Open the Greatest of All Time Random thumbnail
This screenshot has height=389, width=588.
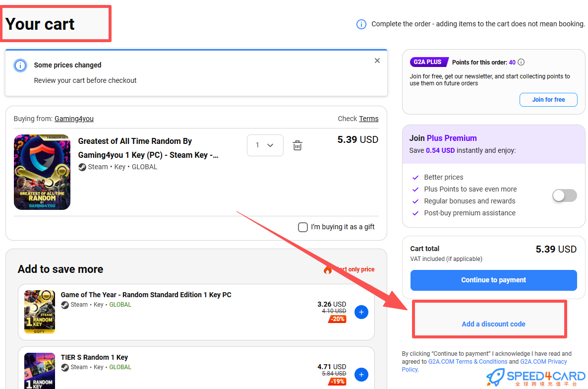[42, 172]
